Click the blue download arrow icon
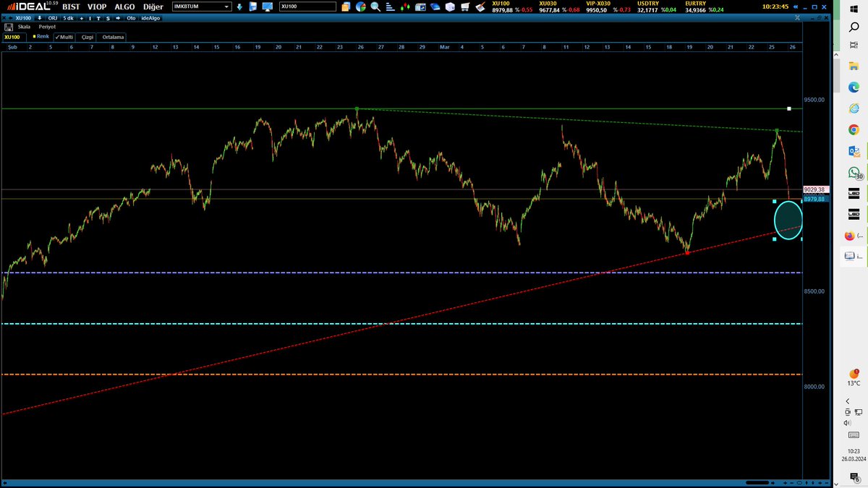868x488 pixels. click(x=239, y=7)
